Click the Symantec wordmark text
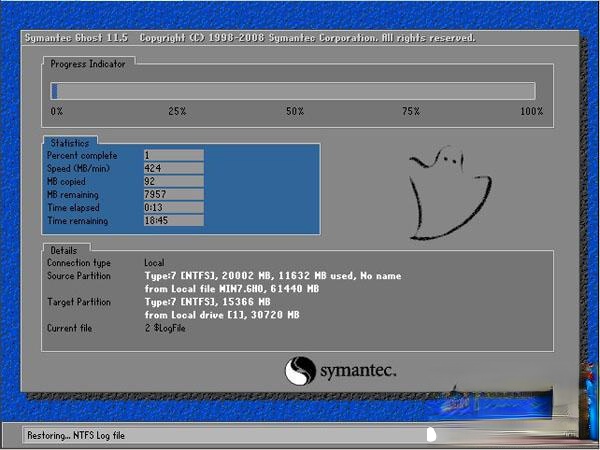The height and width of the screenshot is (450, 600). coord(358,371)
